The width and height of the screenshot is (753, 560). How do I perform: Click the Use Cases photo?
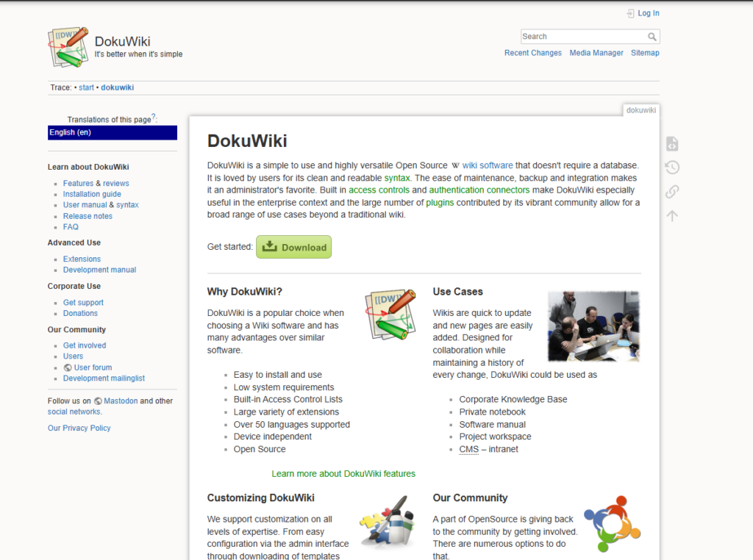click(593, 326)
